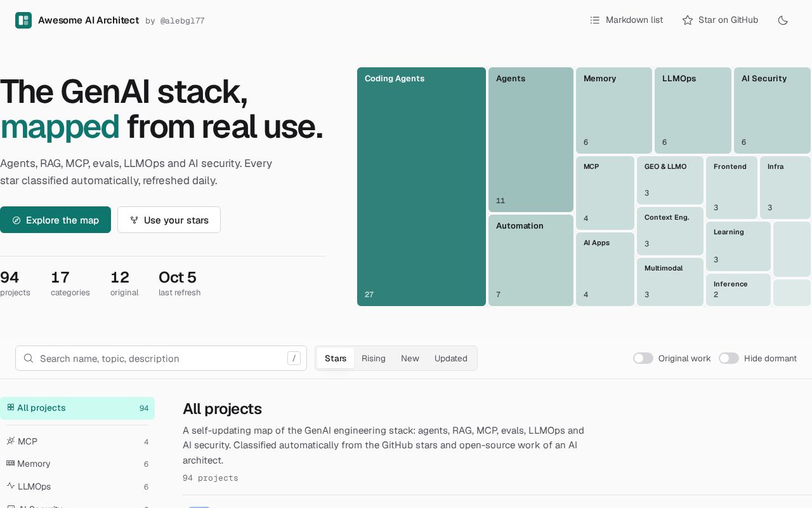This screenshot has width=812, height=508.
Task: Click the list icon beside Markdown list
Action: click(x=595, y=20)
